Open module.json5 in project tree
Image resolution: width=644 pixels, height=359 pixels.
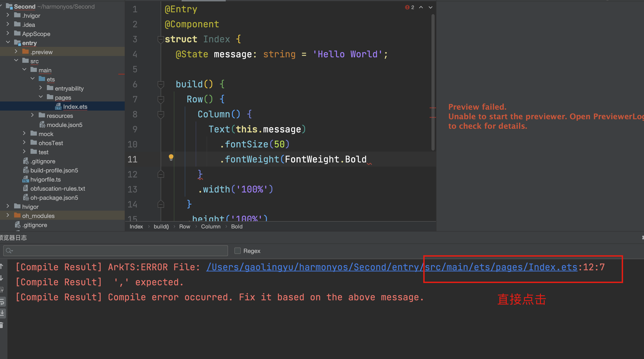tap(64, 125)
